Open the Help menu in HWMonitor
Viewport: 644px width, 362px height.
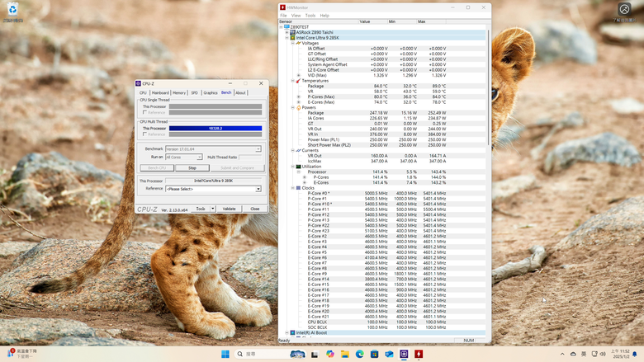[x=324, y=16]
